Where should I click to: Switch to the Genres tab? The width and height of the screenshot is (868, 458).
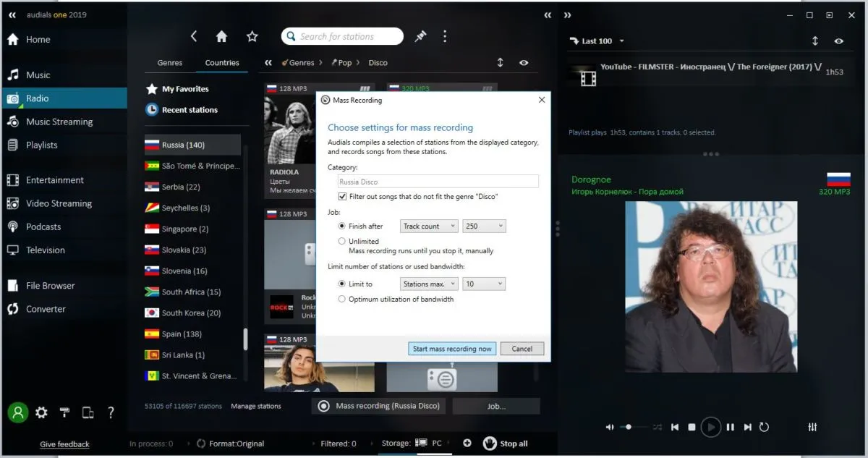170,63
